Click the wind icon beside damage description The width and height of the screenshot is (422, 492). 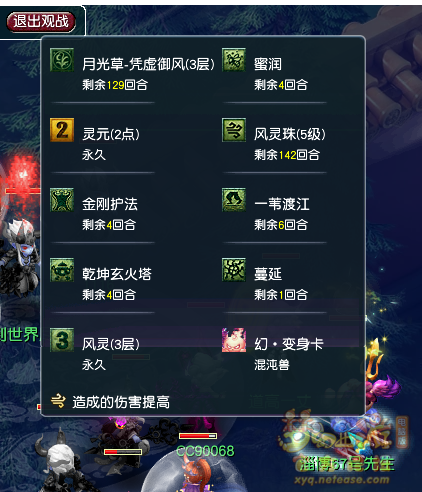[x=58, y=401]
